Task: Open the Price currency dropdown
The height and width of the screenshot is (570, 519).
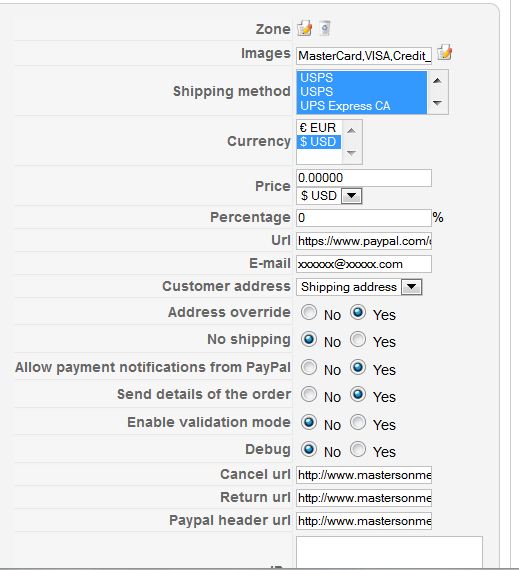Action: (x=352, y=196)
